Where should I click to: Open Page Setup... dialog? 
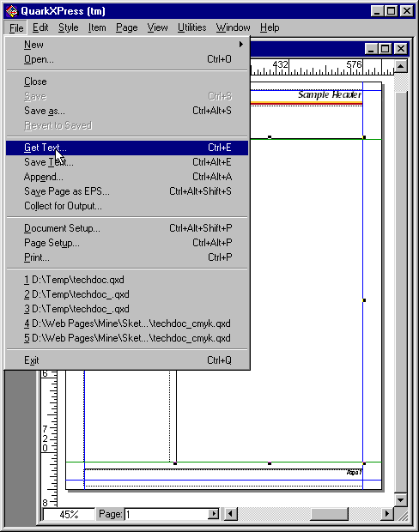click(x=127, y=243)
